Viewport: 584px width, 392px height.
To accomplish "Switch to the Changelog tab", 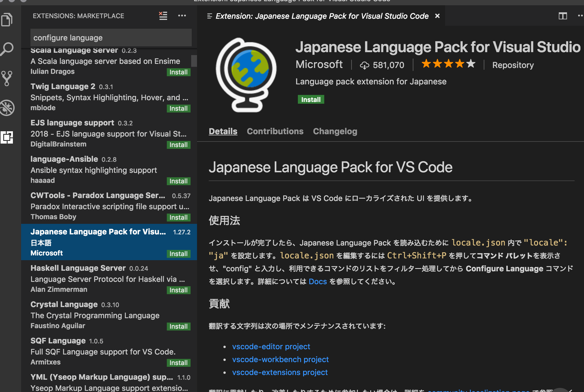I will click(335, 131).
